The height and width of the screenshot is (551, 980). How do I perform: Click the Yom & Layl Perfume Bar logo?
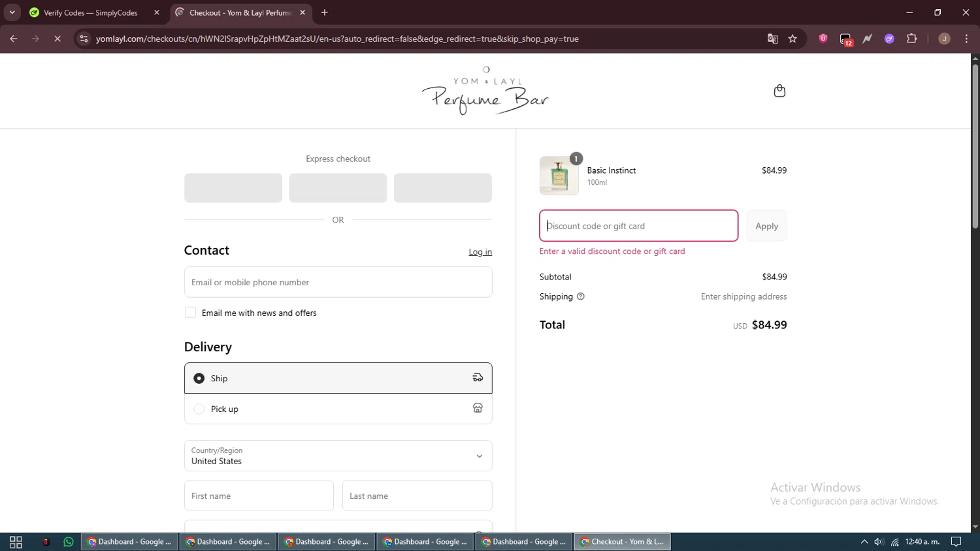point(485,91)
